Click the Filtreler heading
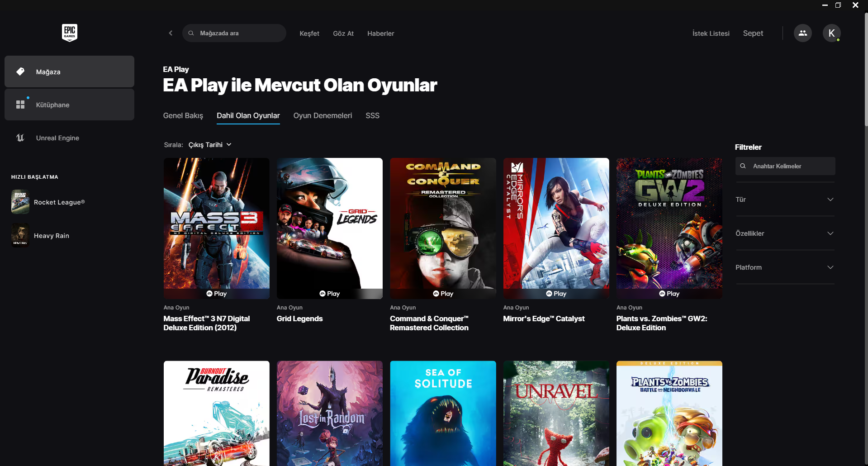This screenshot has height=466, width=868. [748, 147]
